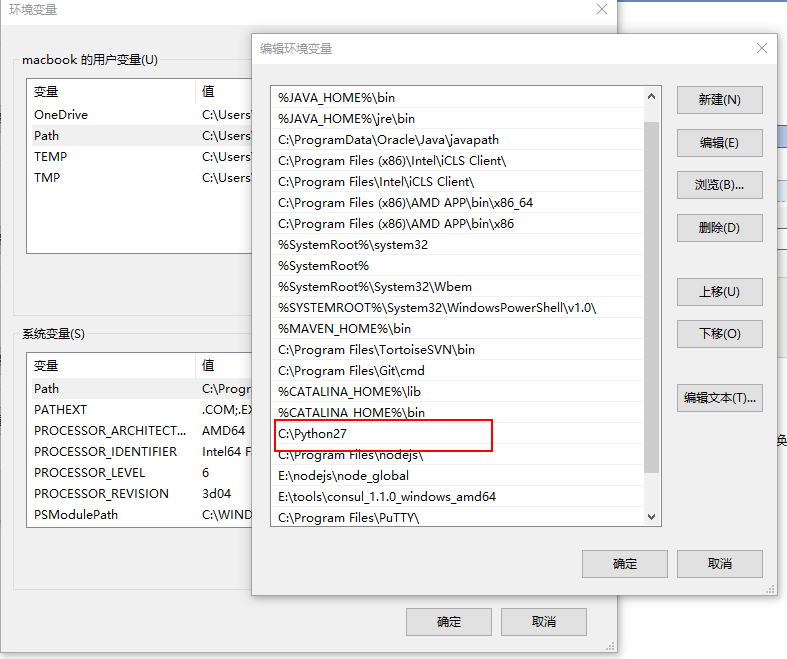This screenshot has width=787, height=659.
Task: Close the 环境变量 window
Action: click(602, 9)
